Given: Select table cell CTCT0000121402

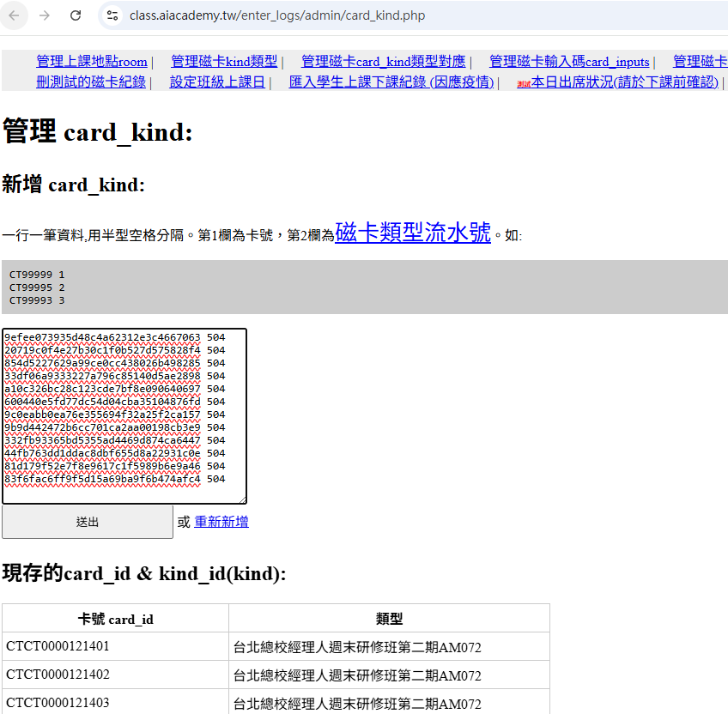Looking at the screenshot, I should 58,675.
